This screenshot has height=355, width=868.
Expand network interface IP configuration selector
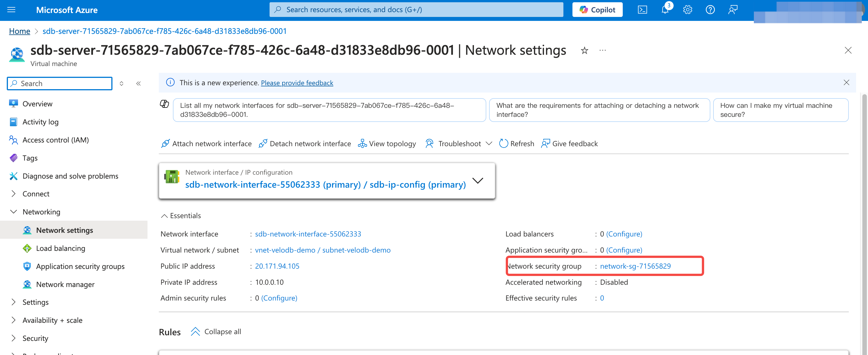[478, 181]
